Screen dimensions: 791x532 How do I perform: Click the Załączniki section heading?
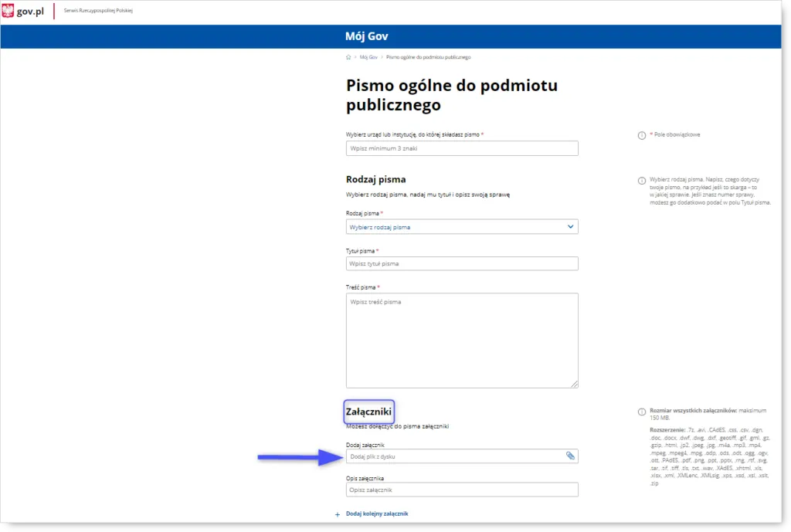click(368, 412)
